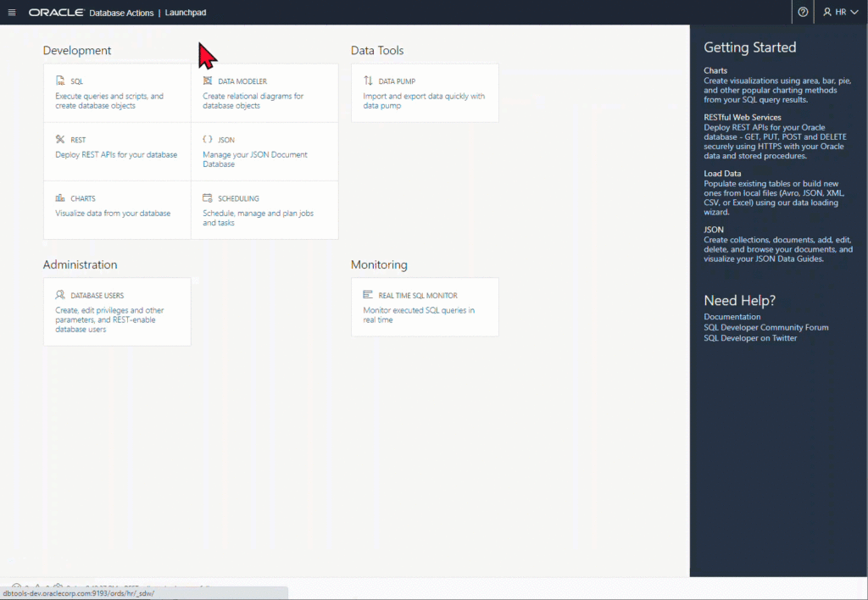Visit the SQL Developer Community Forum
This screenshot has width=868, height=600.
(766, 327)
